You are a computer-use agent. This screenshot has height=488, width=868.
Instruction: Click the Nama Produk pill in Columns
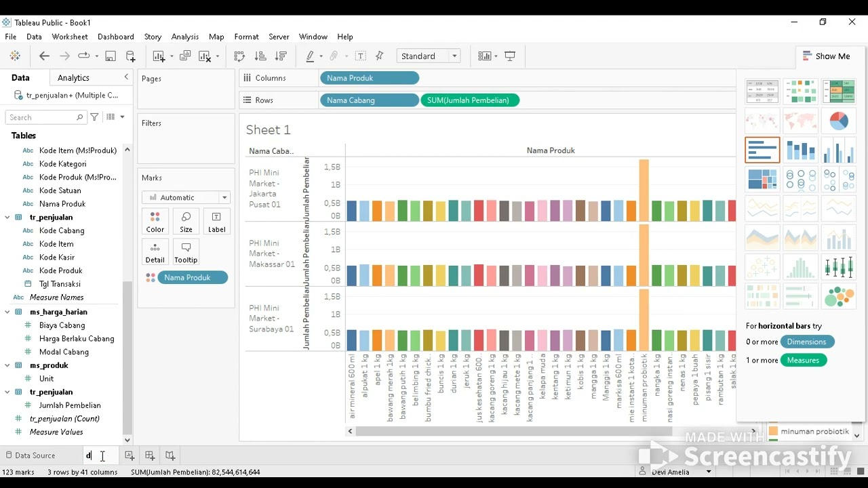point(370,78)
